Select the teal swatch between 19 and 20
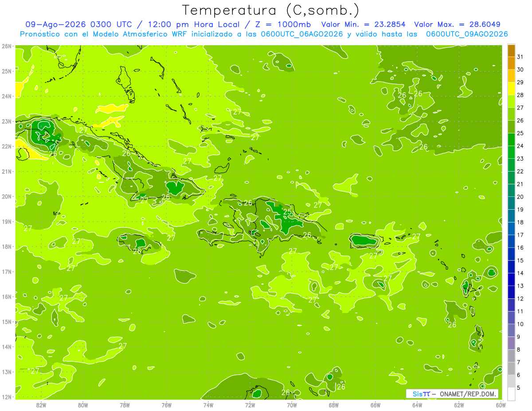This screenshot has width=532, height=411. pyautogui.click(x=511, y=203)
